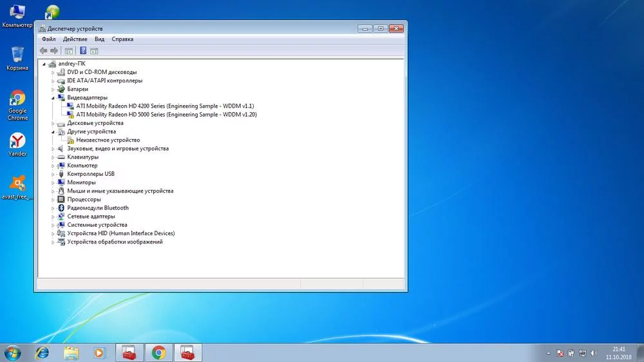Click the taskbar clock showing 21:41
Screen dimensions: 644x362
point(618,353)
